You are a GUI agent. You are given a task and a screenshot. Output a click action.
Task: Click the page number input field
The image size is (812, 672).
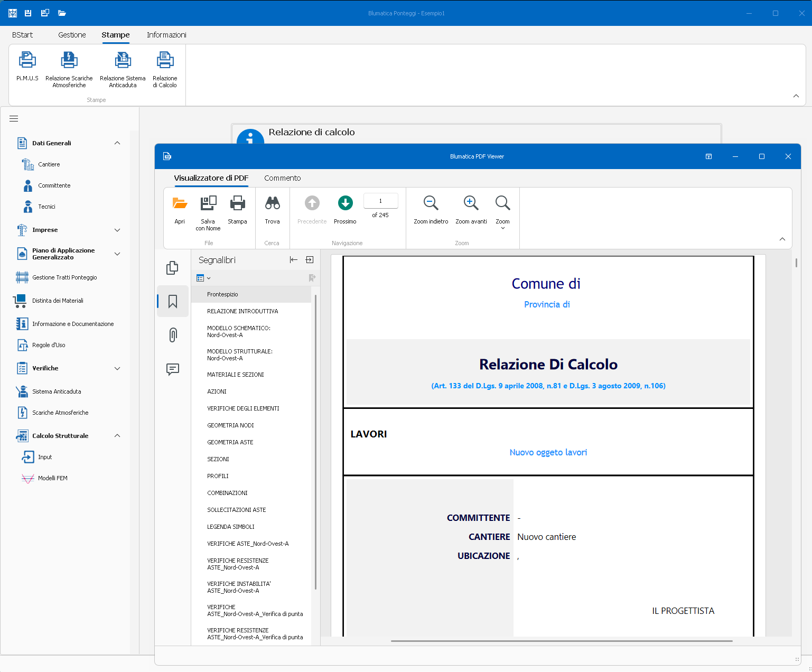tap(380, 201)
